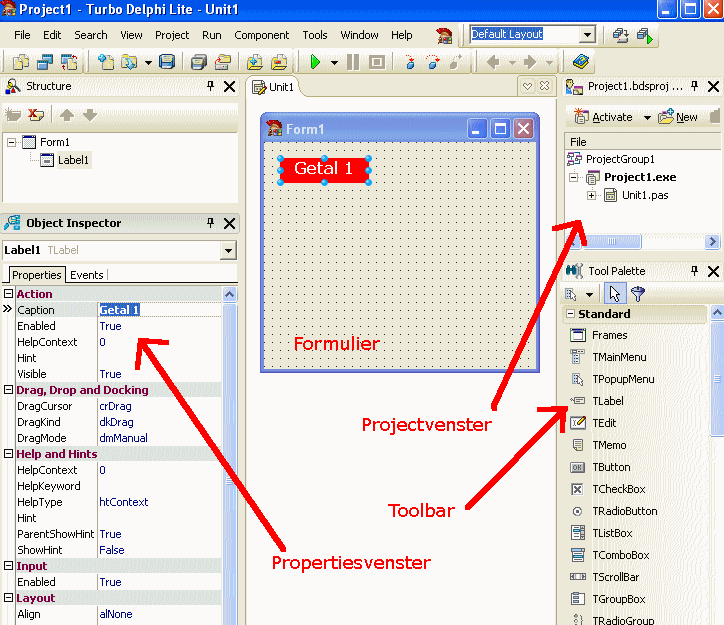Pin the Object Inspector panel
Screen dimensions: 724x625
pos(211,223)
